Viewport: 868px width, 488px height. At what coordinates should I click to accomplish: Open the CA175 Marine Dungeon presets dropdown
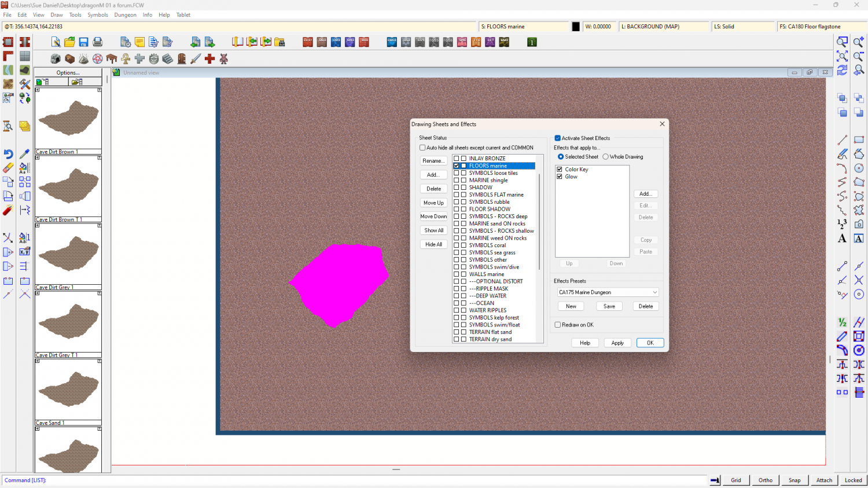click(x=608, y=292)
